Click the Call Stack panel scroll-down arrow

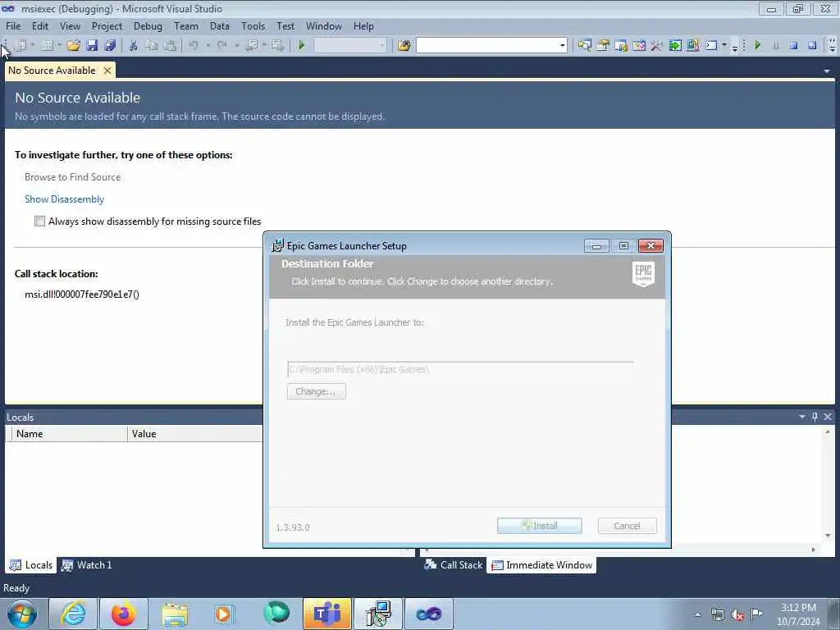coord(828,535)
